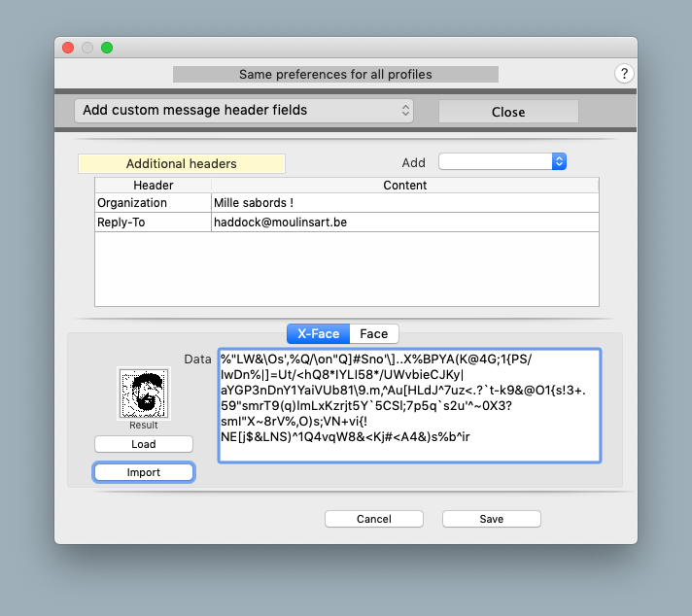Click the Content column heading
This screenshot has width=692, height=616.
pos(404,185)
